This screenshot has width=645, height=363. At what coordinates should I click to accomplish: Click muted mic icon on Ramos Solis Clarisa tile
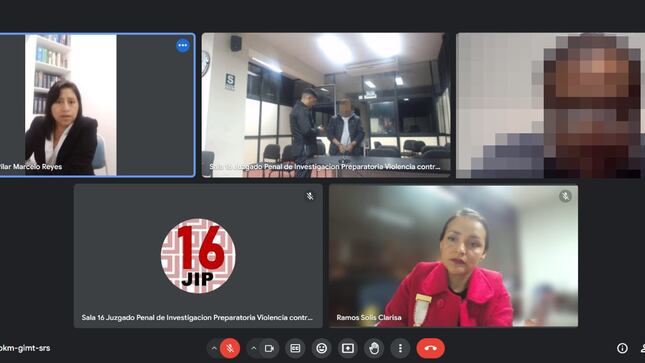pyautogui.click(x=565, y=196)
